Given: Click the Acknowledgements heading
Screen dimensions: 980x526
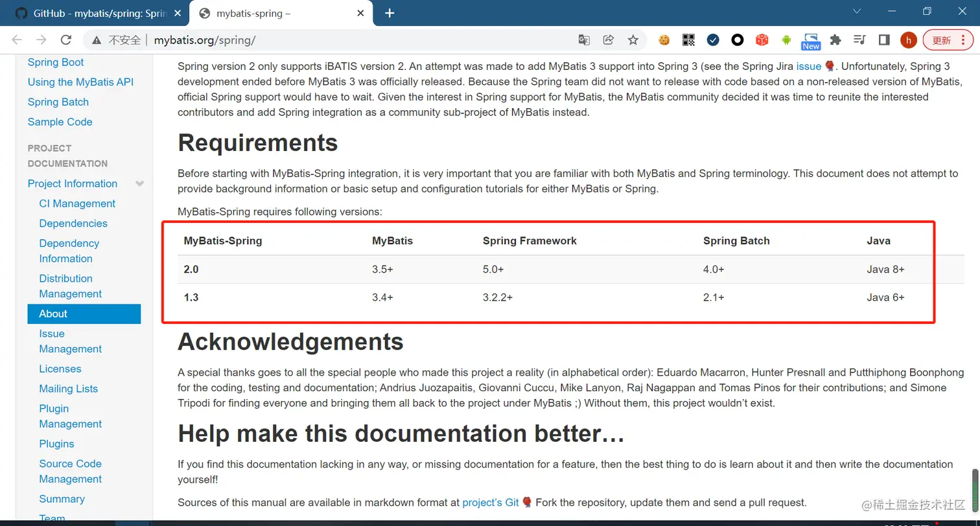Looking at the screenshot, I should [291, 341].
